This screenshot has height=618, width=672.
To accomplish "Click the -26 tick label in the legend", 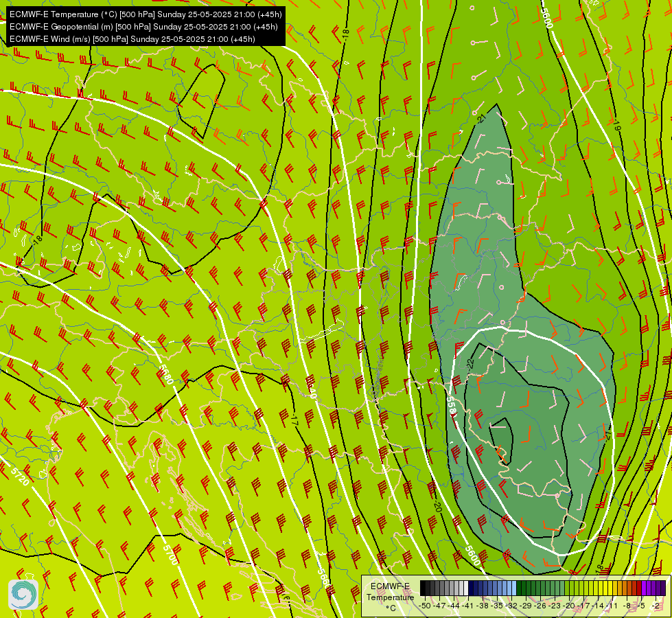I will pyautogui.click(x=540, y=606).
